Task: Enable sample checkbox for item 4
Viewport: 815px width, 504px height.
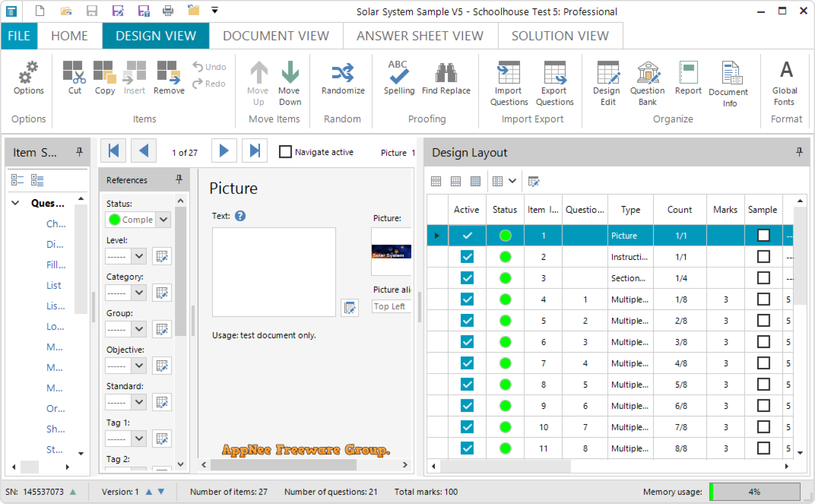Action: pyautogui.click(x=763, y=299)
